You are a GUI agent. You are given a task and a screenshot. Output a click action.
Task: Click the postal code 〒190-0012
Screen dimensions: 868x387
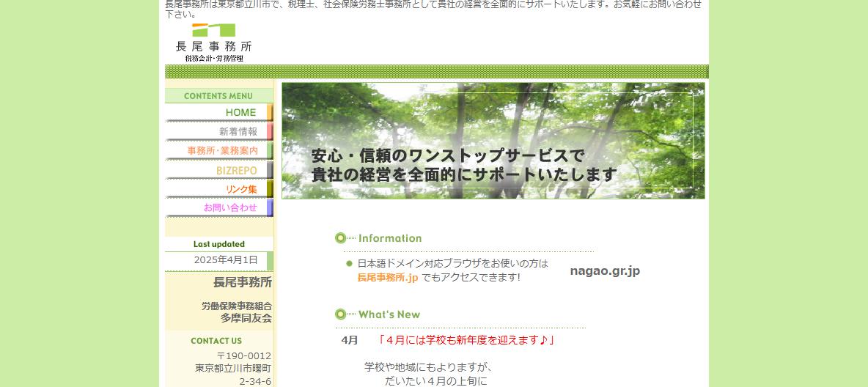point(243,356)
